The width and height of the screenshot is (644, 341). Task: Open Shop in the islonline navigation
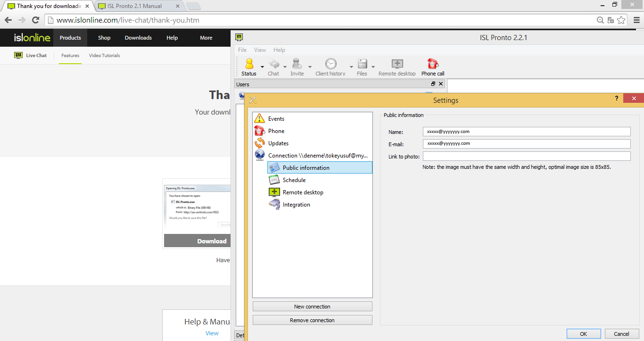coord(104,38)
